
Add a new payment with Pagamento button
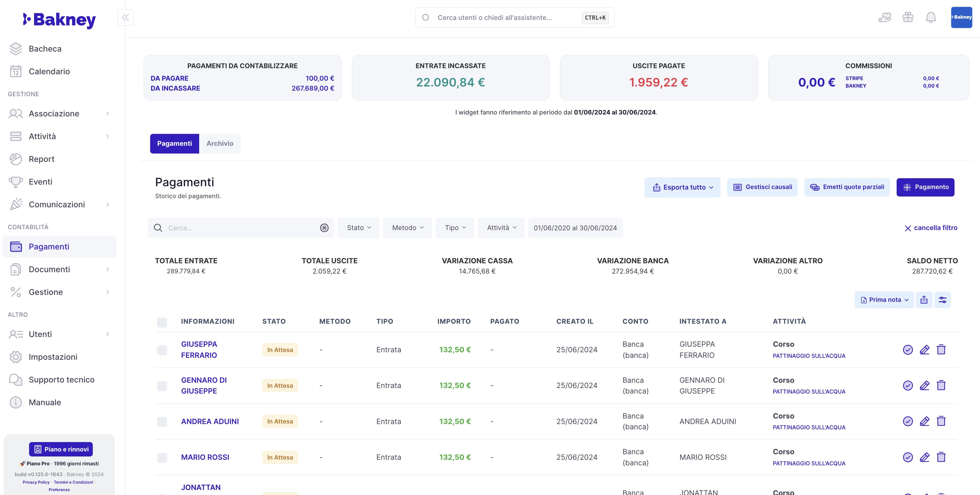pyautogui.click(x=925, y=187)
